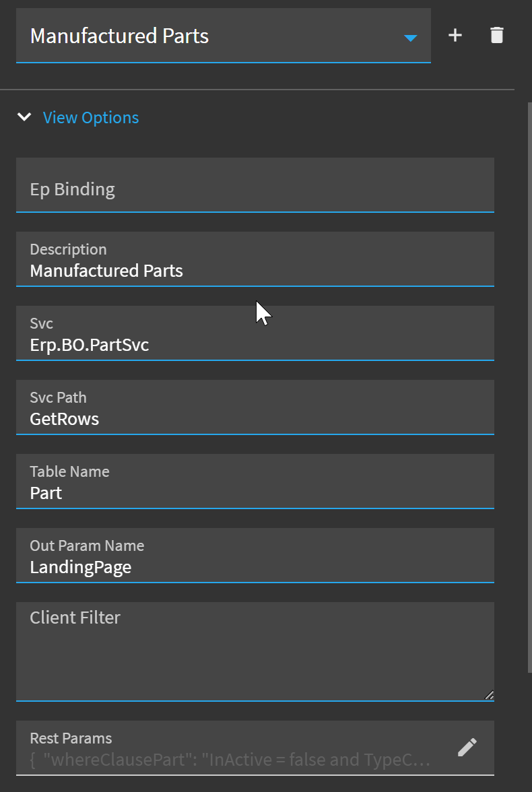Click into the Description field
The image size is (532, 792).
click(x=255, y=259)
